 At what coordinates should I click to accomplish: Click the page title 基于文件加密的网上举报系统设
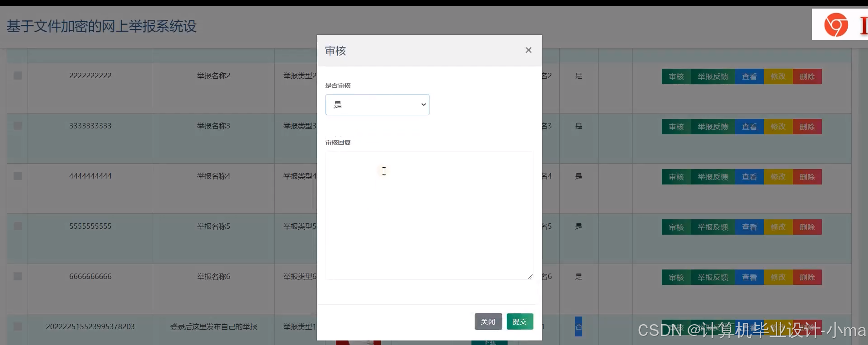tap(102, 26)
